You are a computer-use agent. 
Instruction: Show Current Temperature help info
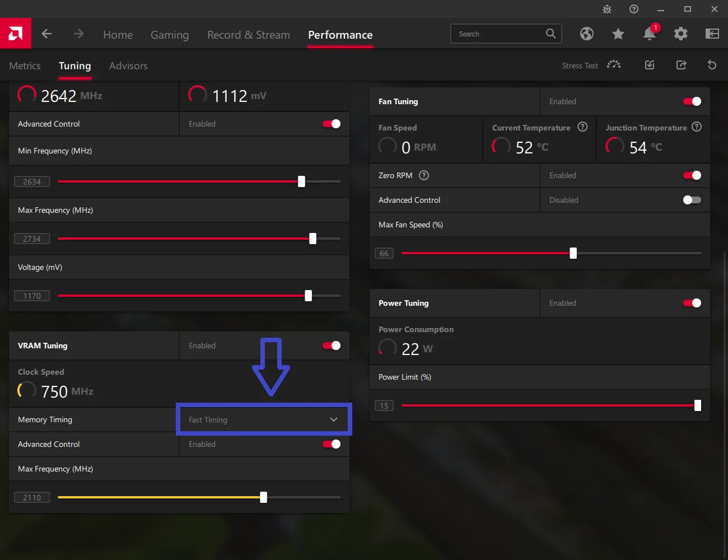point(582,127)
